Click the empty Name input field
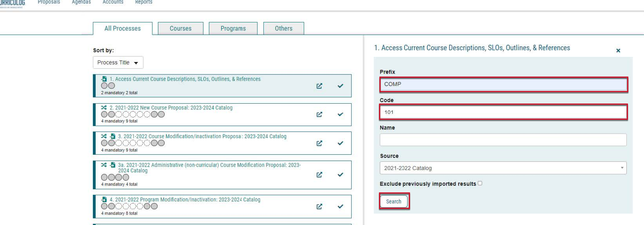 click(503, 140)
